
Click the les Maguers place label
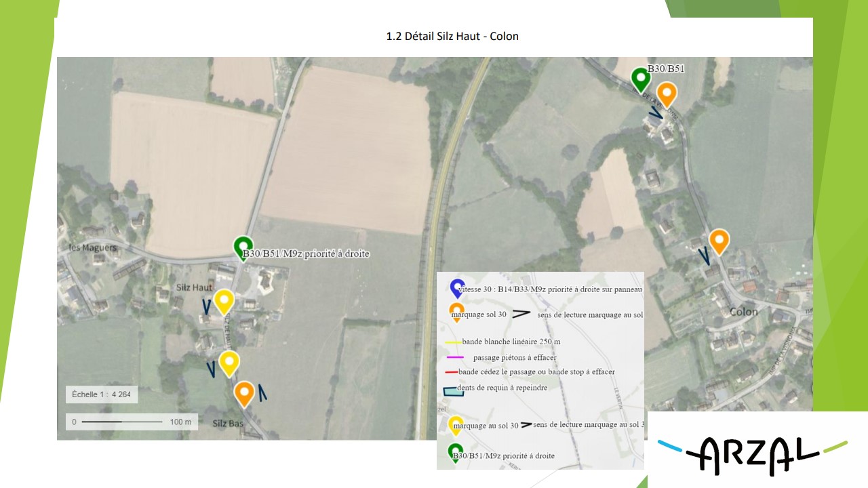pyautogui.click(x=92, y=247)
